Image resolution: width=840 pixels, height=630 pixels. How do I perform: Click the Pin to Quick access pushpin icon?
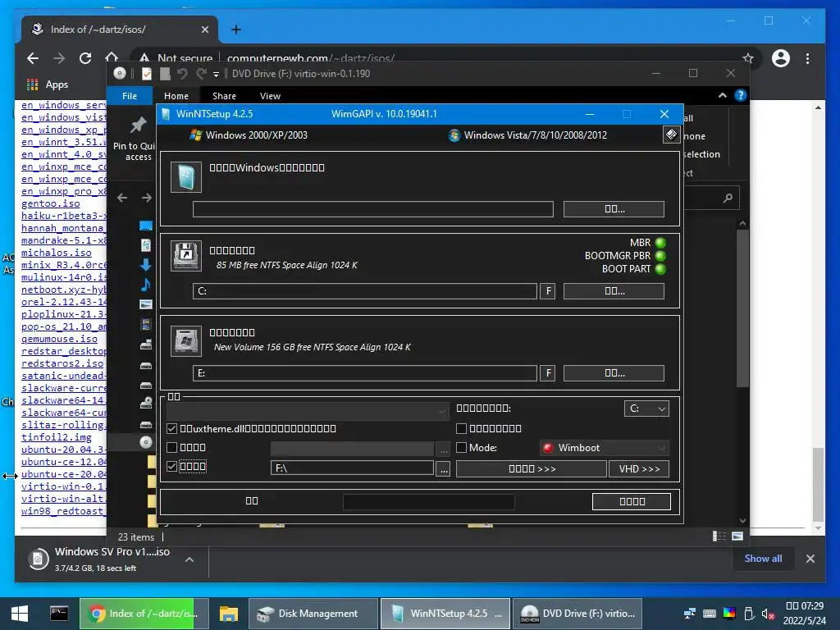(x=138, y=126)
